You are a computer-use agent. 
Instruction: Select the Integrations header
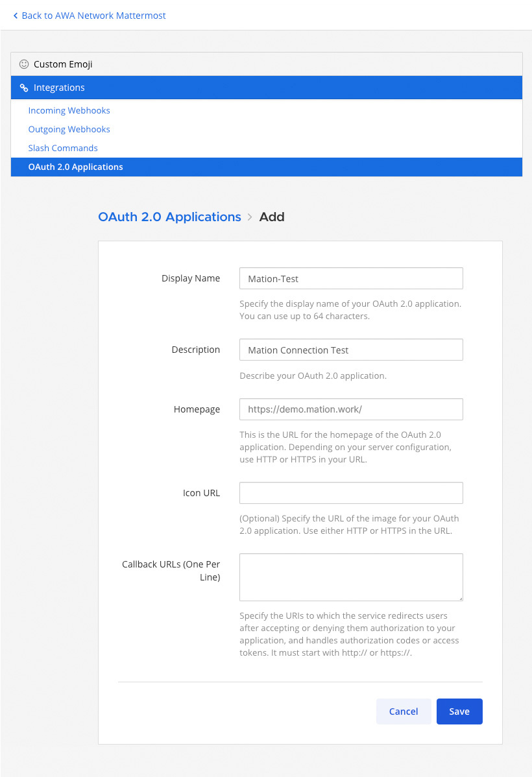(x=266, y=88)
